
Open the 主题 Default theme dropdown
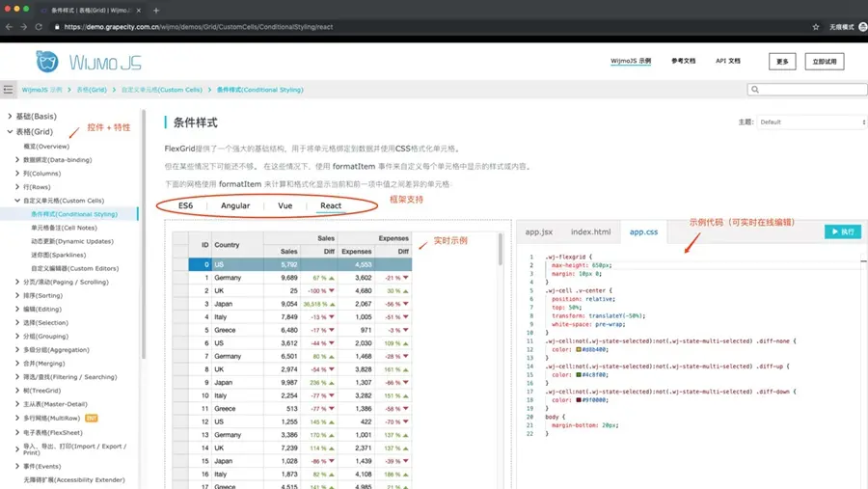[x=811, y=122]
